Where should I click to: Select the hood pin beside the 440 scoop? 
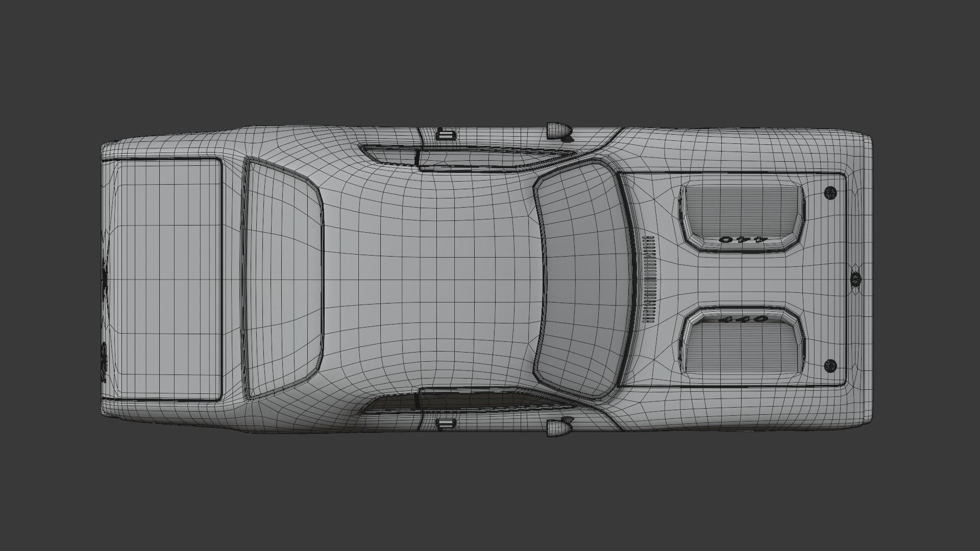pyautogui.click(x=830, y=365)
